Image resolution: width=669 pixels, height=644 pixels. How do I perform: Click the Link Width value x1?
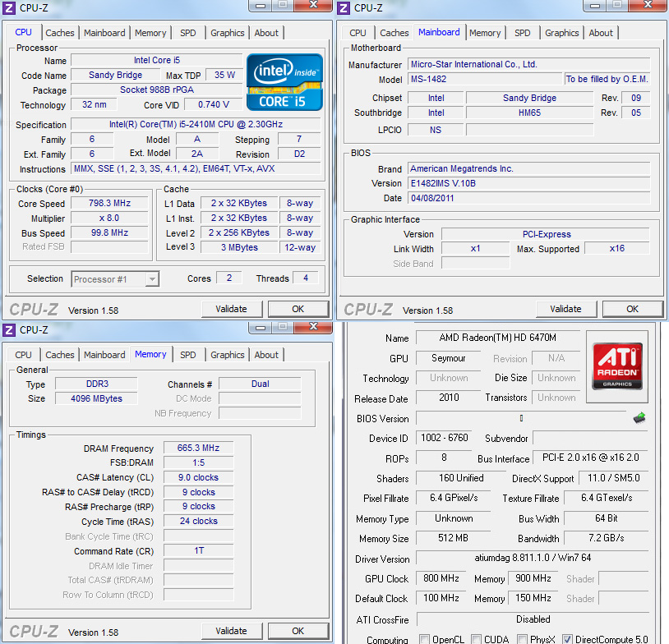pyautogui.click(x=476, y=249)
